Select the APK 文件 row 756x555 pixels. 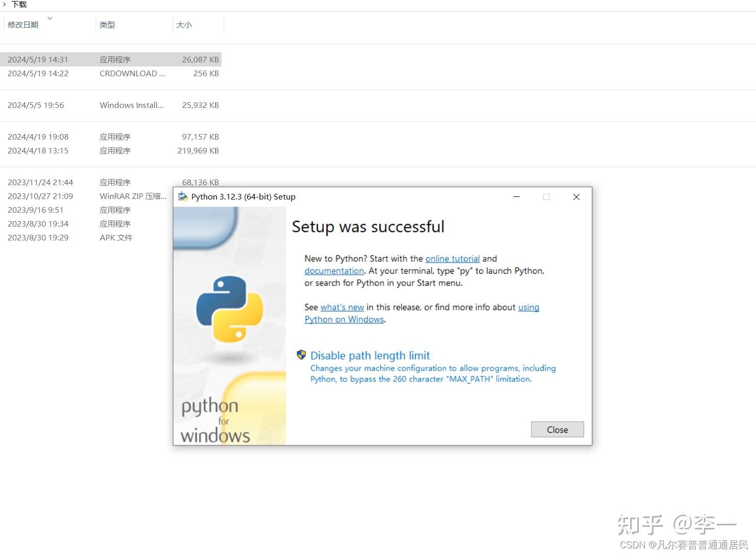coord(87,237)
